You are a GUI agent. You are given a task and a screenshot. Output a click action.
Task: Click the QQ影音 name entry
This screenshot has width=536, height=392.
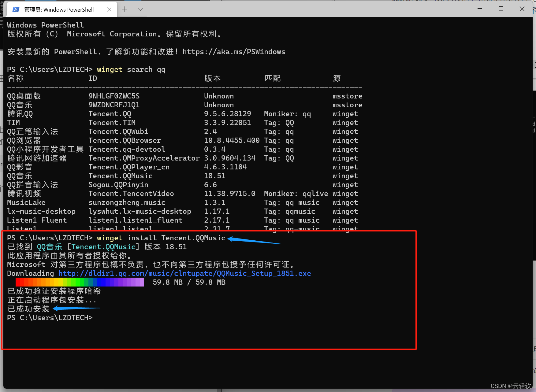(20, 167)
